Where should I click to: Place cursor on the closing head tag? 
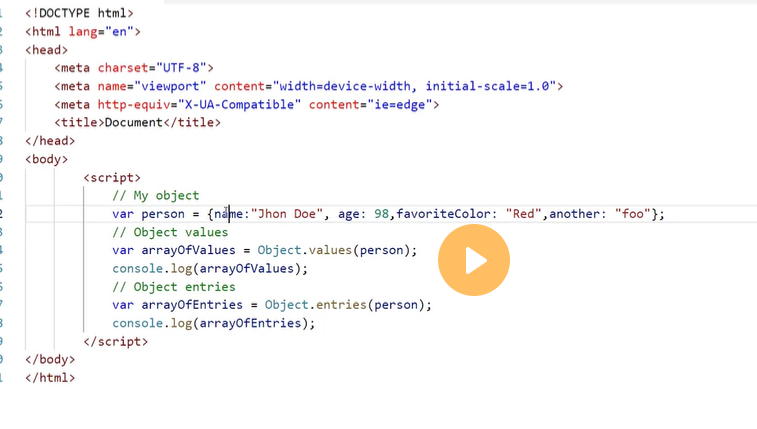(50, 141)
